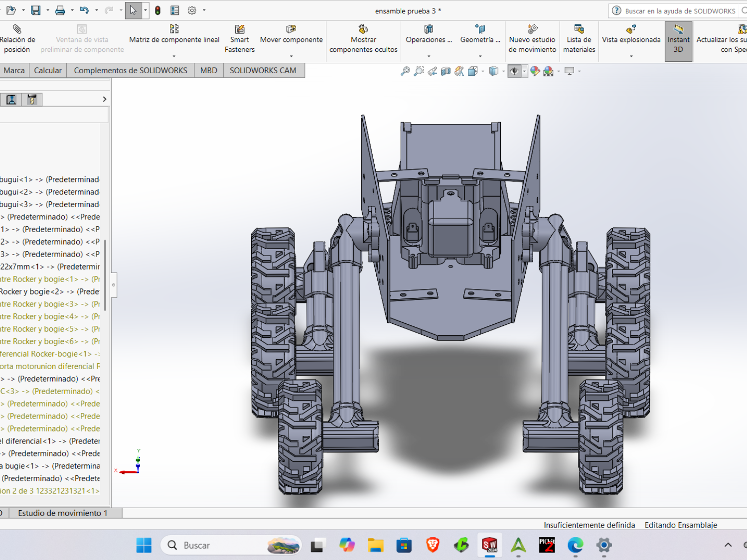
Task: Select Rocker y bogie<2> tree item
Action: (49, 291)
